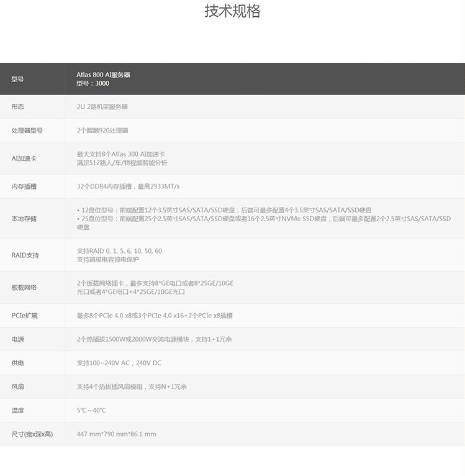Click the 32个DDR4内存插槽 value text
Viewport: 465px width, 476px height.
click(x=128, y=186)
